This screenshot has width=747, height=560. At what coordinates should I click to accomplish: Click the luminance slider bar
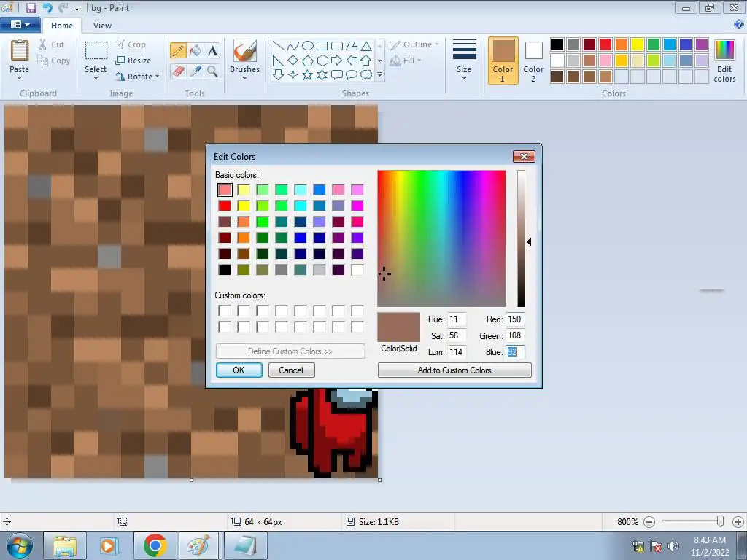pos(522,238)
